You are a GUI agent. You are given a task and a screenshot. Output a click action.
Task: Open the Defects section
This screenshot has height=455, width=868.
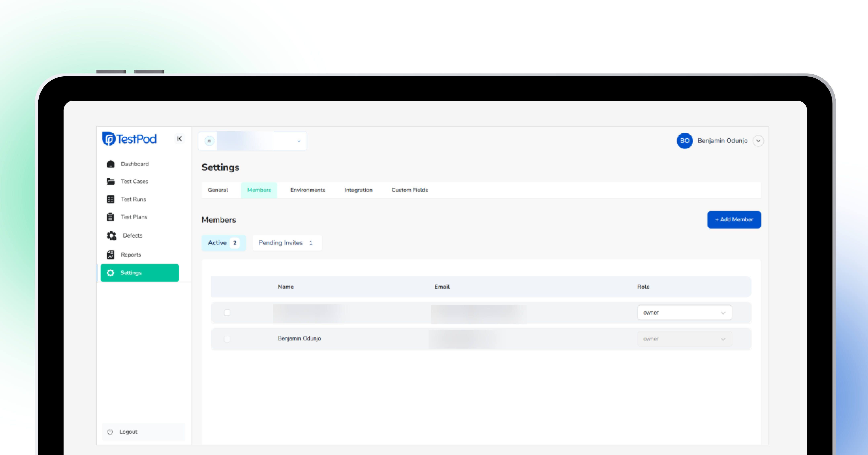132,235
